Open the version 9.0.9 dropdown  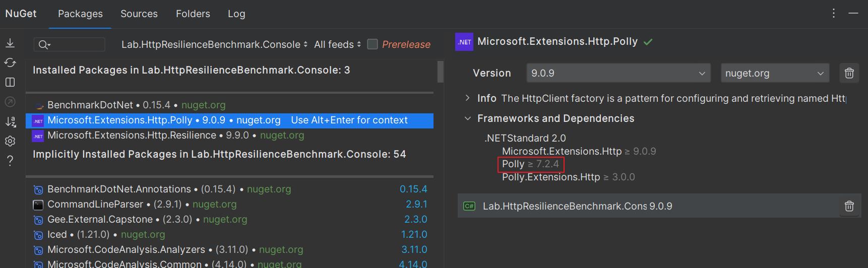pyautogui.click(x=618, y=73)
